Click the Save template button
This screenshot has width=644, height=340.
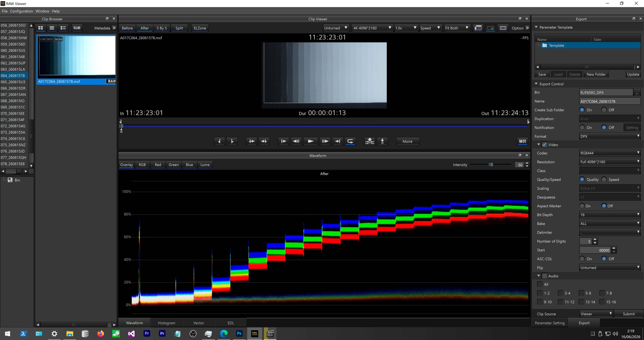click(542, 74)
